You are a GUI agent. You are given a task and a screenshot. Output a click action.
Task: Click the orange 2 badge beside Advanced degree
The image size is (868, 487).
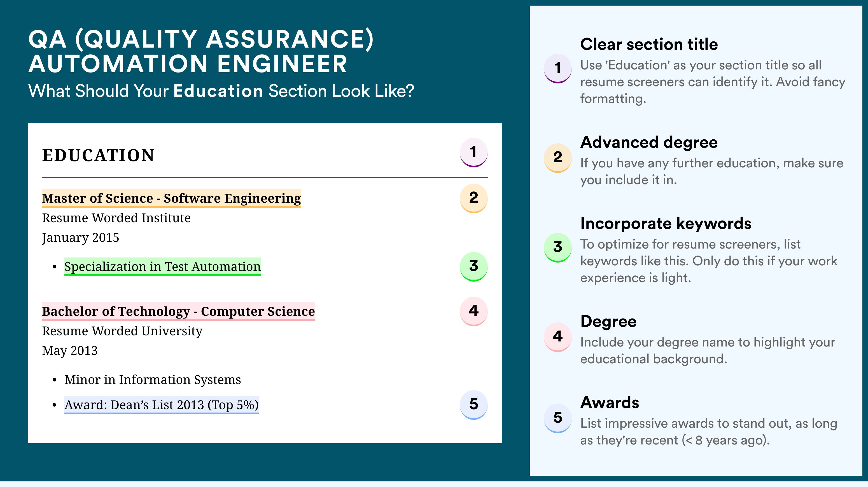[558, 158]
